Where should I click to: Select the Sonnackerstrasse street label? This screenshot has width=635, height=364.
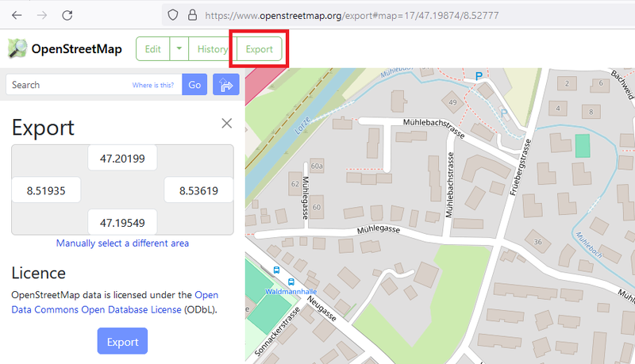277,331
